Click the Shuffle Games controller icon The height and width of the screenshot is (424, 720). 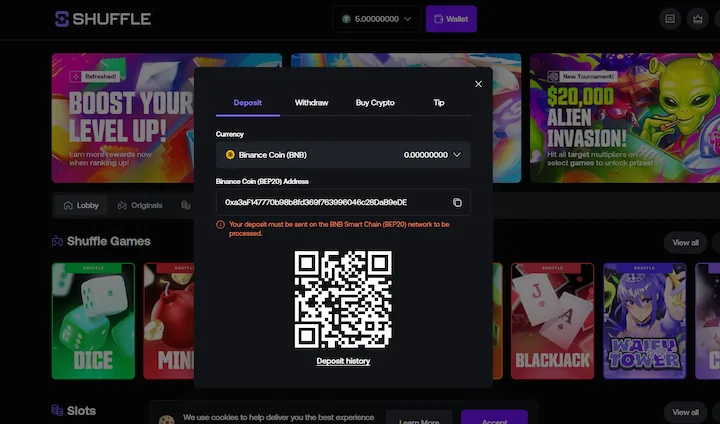tap(57, 241)
